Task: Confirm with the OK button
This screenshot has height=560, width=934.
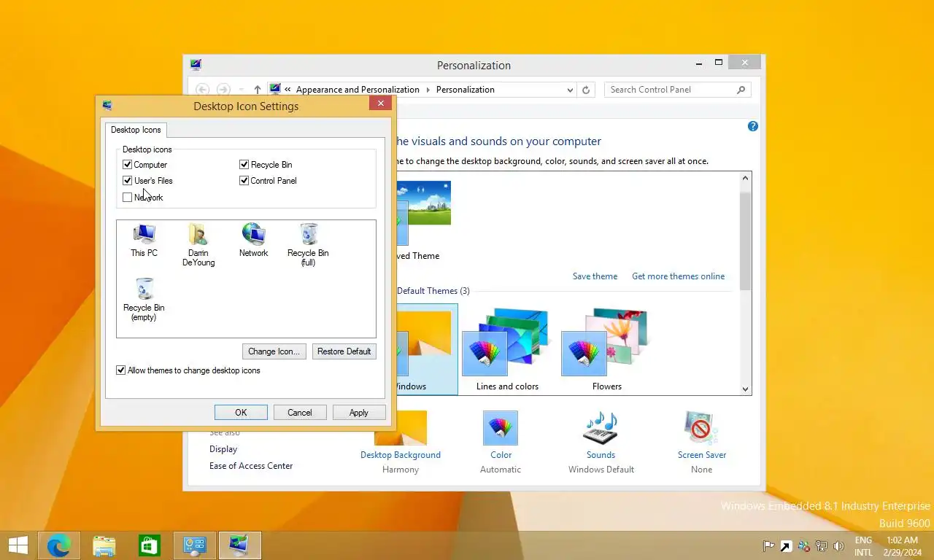Action: pyautogui.click(x=241, y=413)
